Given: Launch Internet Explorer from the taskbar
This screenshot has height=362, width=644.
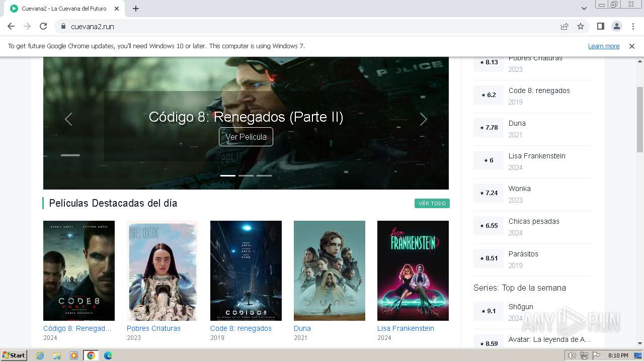Looking at the screenshot, I should [40, 355].
